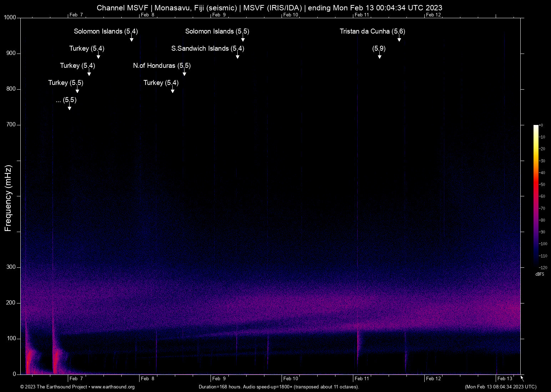Click the 1000 mHz frequency tick mark

[10, 17]
